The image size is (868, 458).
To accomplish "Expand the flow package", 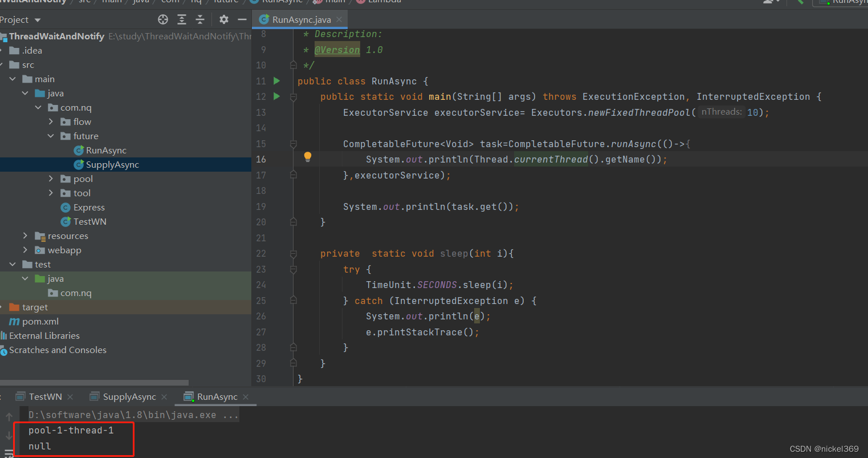I will 51,121.
